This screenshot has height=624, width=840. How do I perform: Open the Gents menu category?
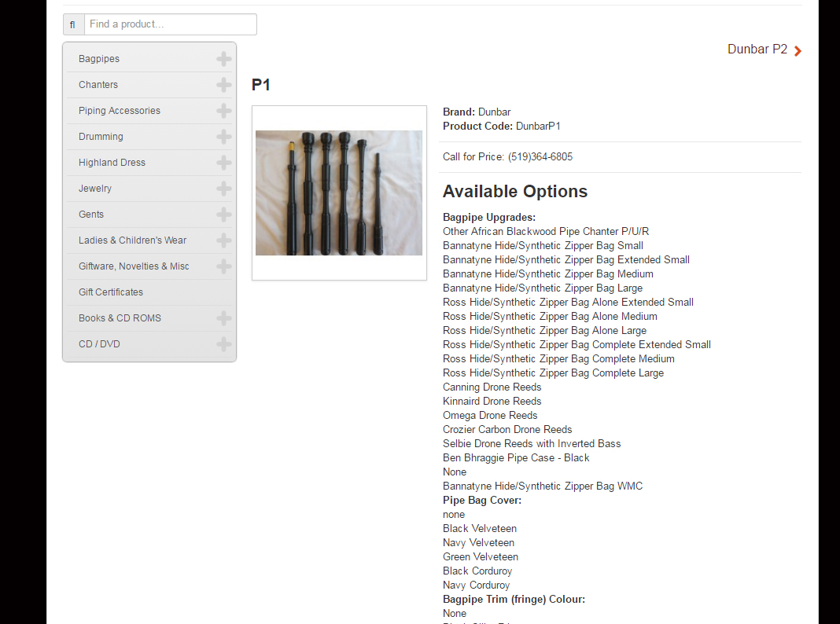[x=91, y=215]
